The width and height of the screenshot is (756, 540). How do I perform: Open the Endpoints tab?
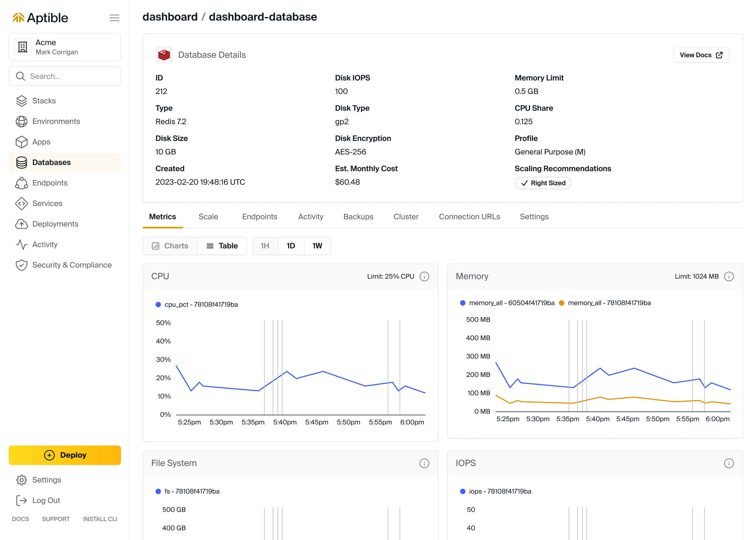click(260, 217)
